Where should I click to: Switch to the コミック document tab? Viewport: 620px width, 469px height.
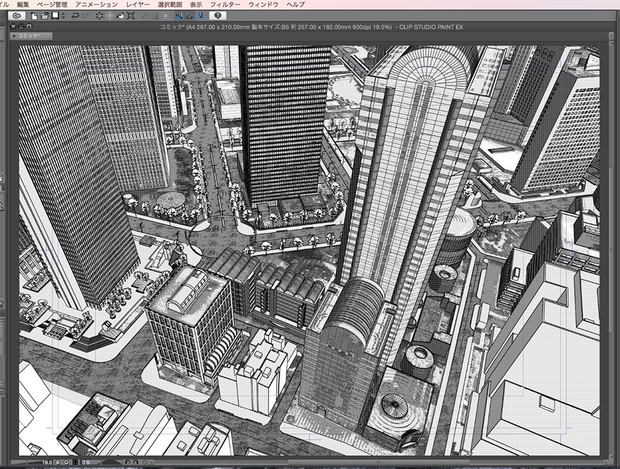pyautogui.click(x=31, y=36)
